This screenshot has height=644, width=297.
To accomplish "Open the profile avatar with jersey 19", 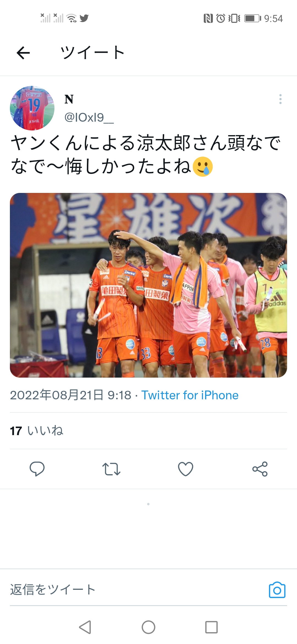I will click(32, 108).
